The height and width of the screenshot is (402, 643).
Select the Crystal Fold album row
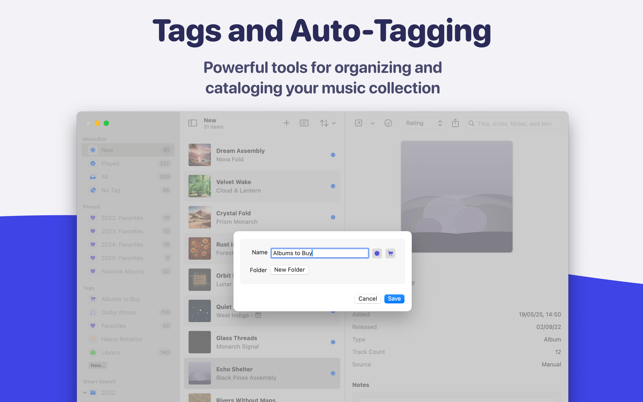tap(262, 217)
